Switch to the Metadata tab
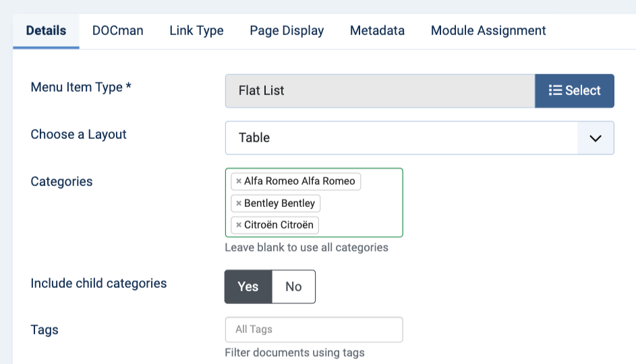Screen dimensions: 636x364 [x=377, y=30]
